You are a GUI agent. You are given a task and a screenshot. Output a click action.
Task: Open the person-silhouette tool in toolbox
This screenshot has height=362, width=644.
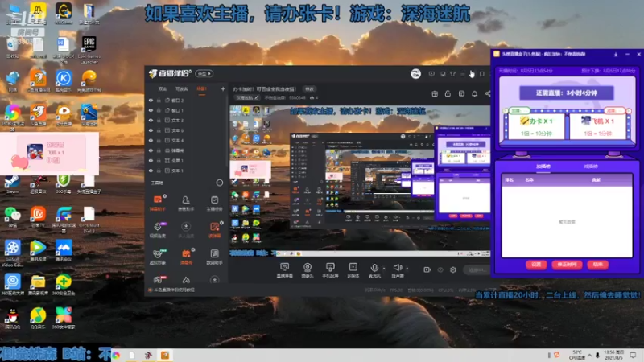(x=186, y=203)
